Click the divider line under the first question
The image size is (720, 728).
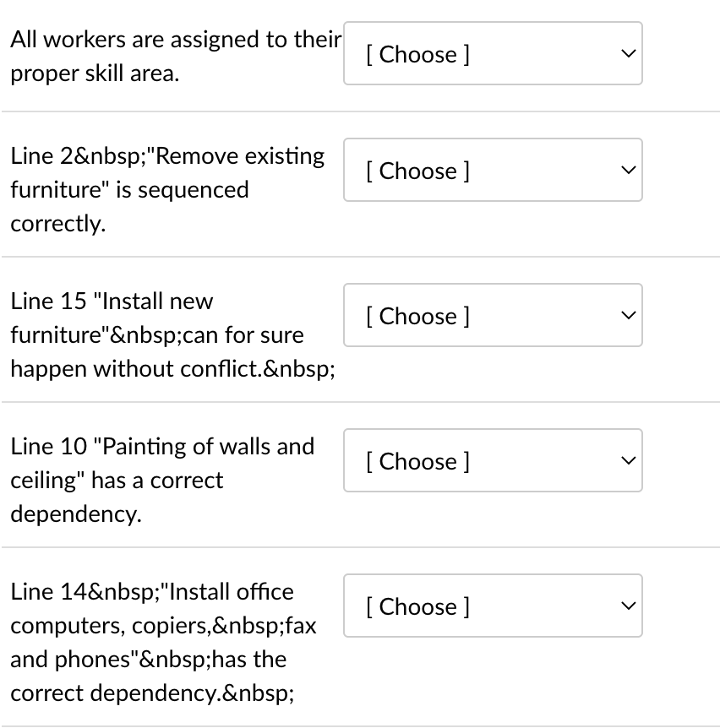point(360,108)
